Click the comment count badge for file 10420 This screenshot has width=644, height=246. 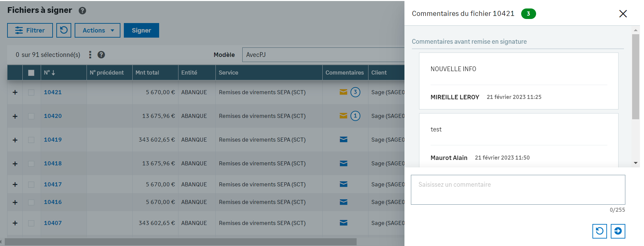(x=355, y=116)
